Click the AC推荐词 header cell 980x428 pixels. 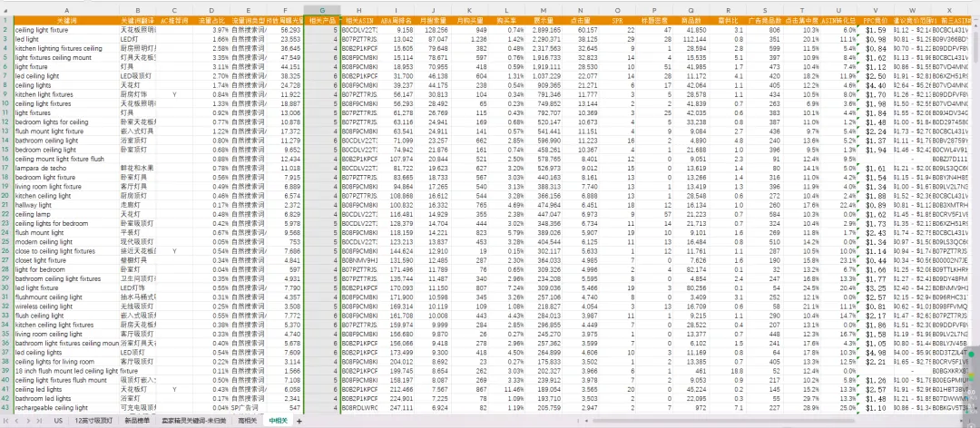coord(174,20)
